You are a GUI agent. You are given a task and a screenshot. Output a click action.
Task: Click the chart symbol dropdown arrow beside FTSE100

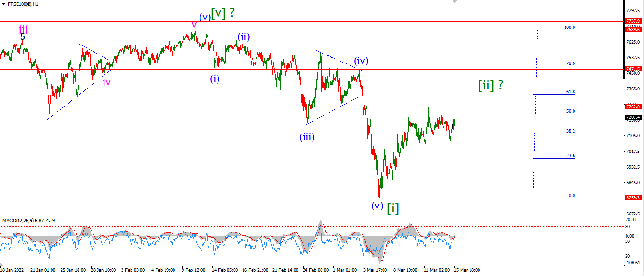point(3,3)
